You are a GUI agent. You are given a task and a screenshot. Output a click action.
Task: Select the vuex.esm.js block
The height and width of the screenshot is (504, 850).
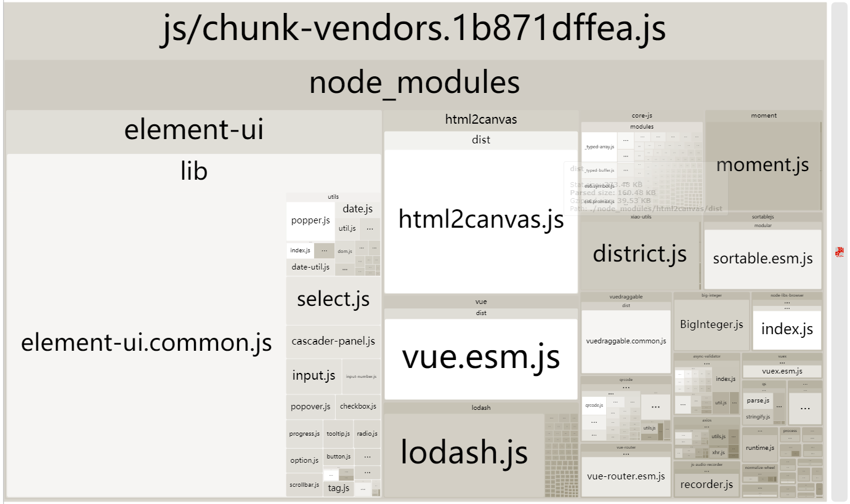click(782, 372)
